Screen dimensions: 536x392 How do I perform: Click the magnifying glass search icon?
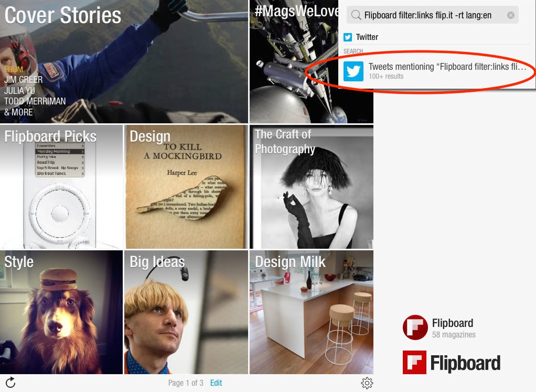tap(356, 15)
